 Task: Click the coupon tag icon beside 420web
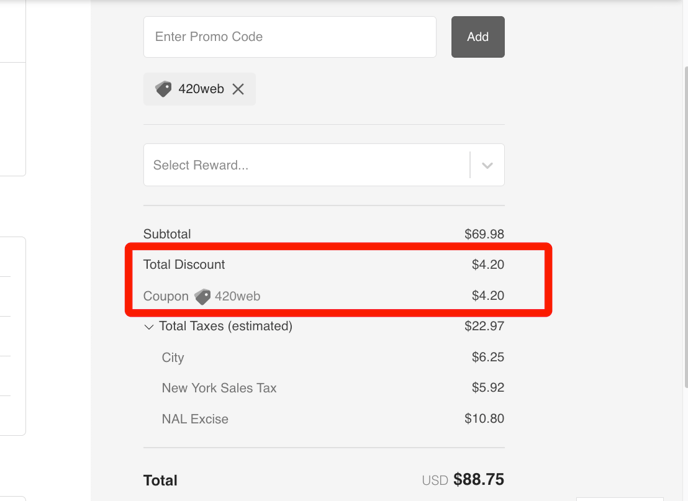click(202, 297)
